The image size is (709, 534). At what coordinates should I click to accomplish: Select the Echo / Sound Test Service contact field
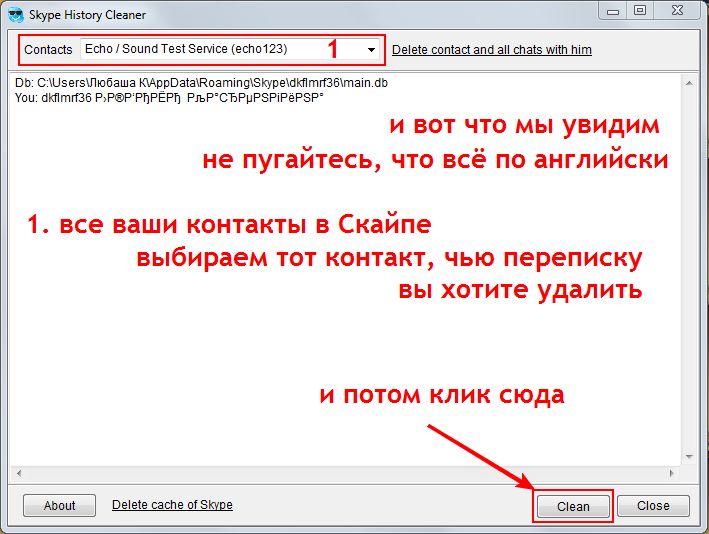tap(230, 49)
